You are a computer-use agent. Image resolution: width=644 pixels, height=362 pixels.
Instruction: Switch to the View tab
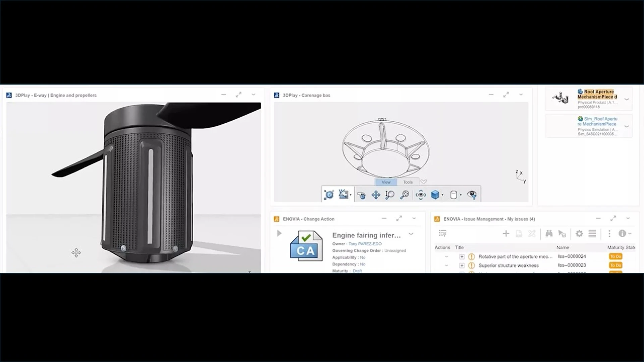tap(386, 182)
